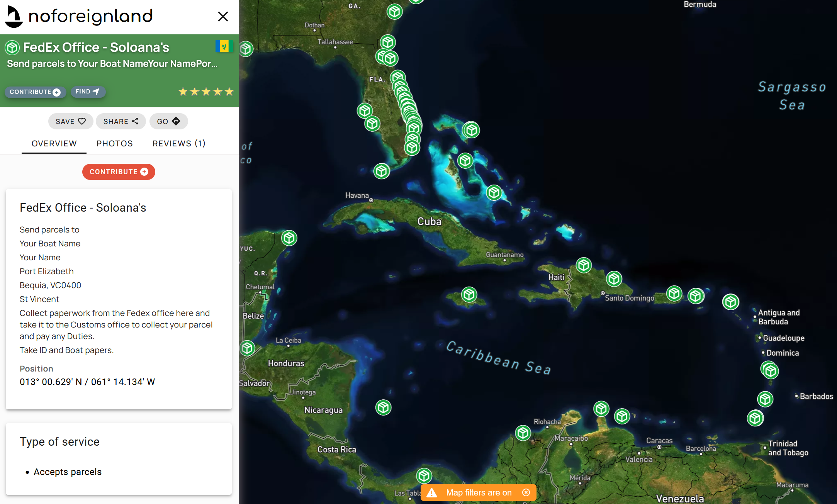
Task: Click the Bermuda label on map
Action: coord(700,4)
